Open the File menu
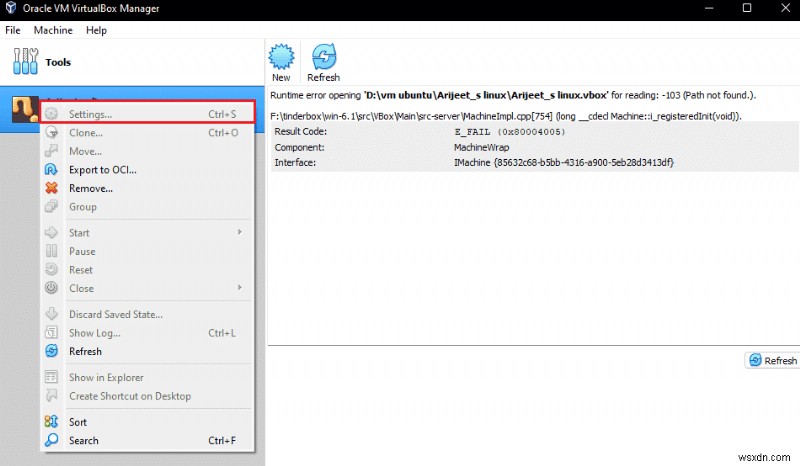This screenshot has width=800, height=466. click(13, 30)
